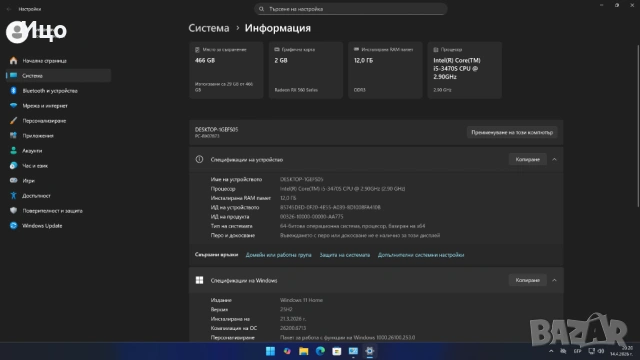Open Приложения apps icon
Viewport: 640px width, 360px height.
point(13,136)
